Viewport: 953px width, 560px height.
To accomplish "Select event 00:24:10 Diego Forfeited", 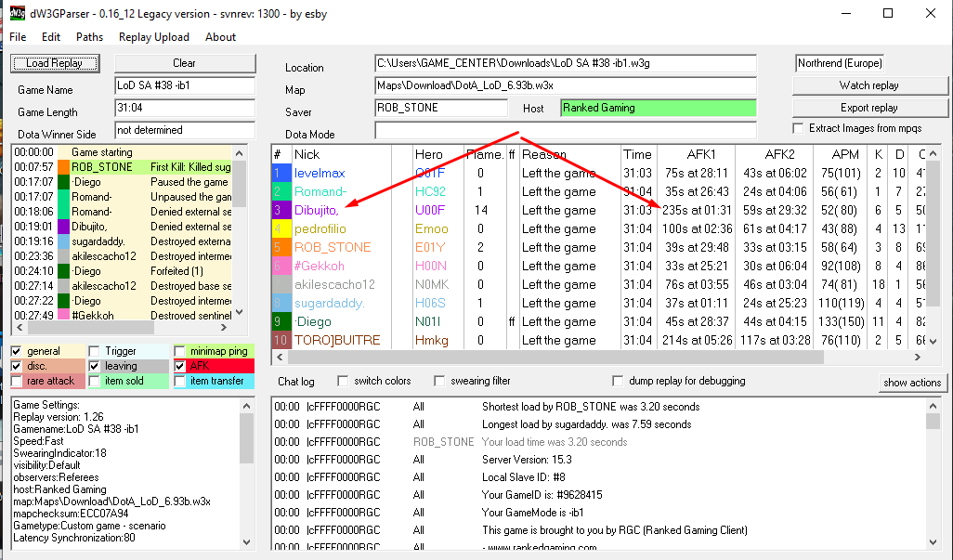I will 123,271.
